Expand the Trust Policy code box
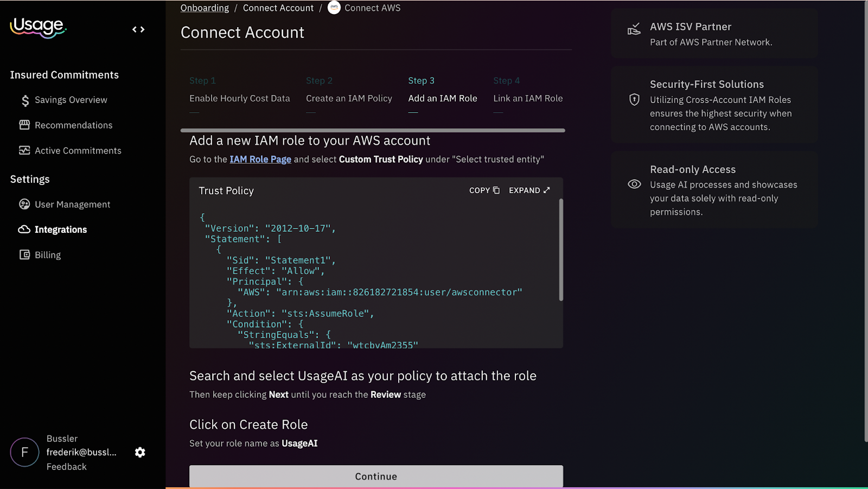The width and height of the screenshot is (868, 489). pyautogui.click(x=529, y=190)
